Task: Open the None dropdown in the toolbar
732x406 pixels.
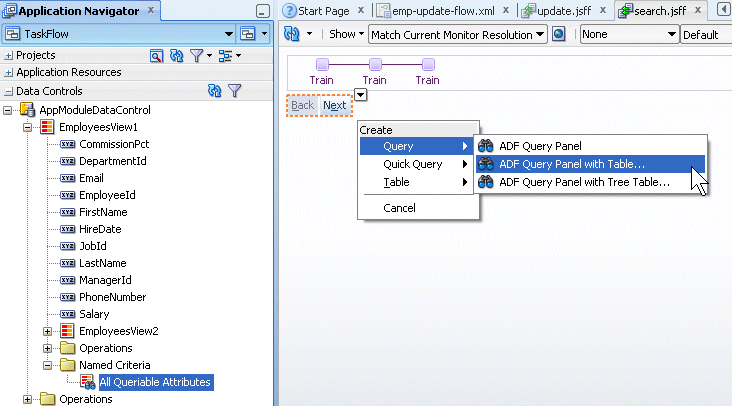Action: click(x=629, y=34)
